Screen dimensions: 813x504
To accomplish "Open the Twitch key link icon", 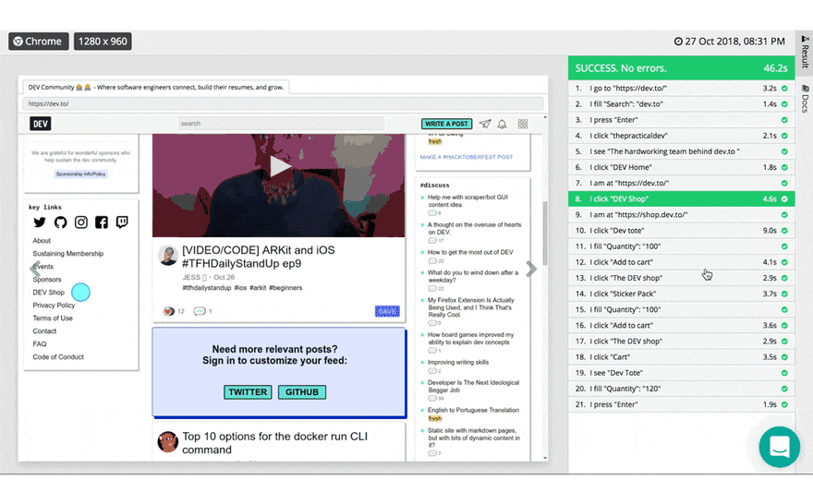I will coord(122,222).
